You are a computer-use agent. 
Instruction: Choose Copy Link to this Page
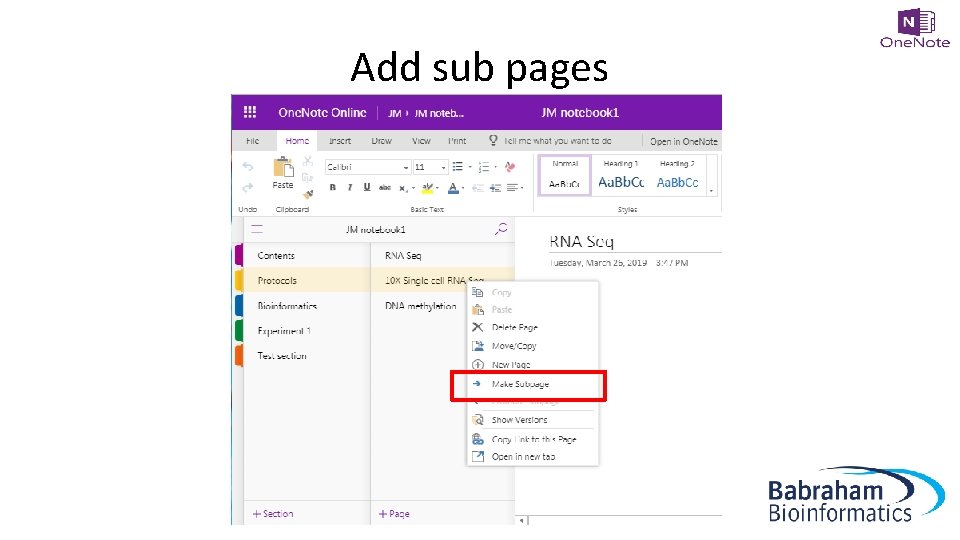coord(533,440)
